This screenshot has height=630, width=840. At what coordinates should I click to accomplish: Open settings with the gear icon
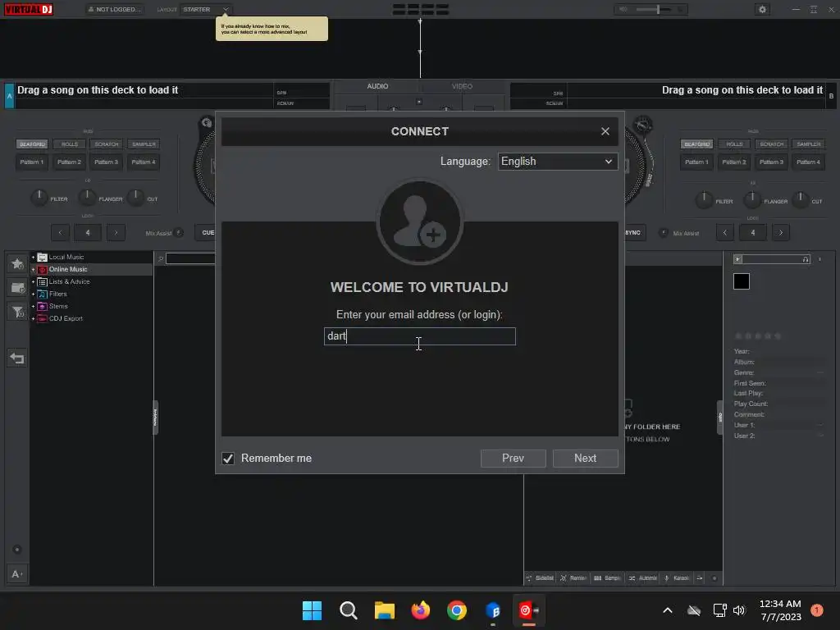tap(762, 9)
